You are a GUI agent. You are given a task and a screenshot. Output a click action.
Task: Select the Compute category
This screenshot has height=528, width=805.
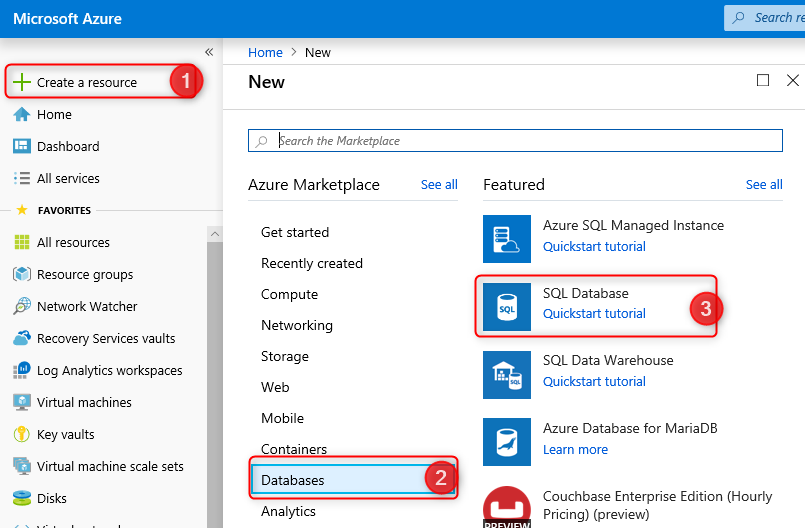click(x=289, y=294)
